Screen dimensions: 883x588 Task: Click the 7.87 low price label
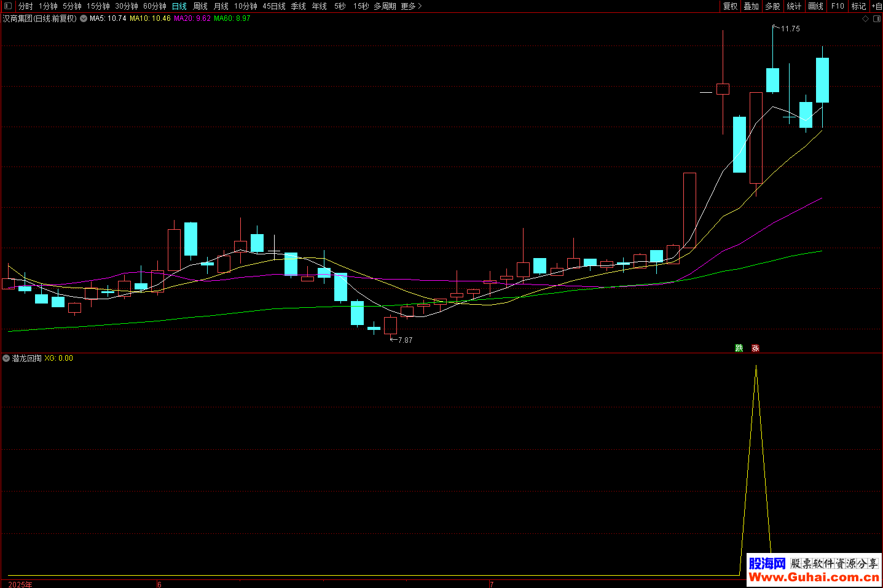pyautogui.click(x=405, y=340)
